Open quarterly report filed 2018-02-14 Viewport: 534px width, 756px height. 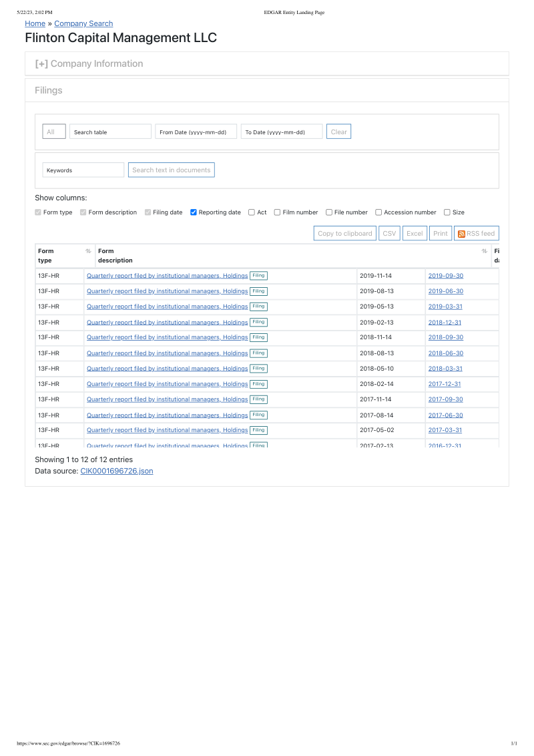pyautogui.click(x=168, y=384)
